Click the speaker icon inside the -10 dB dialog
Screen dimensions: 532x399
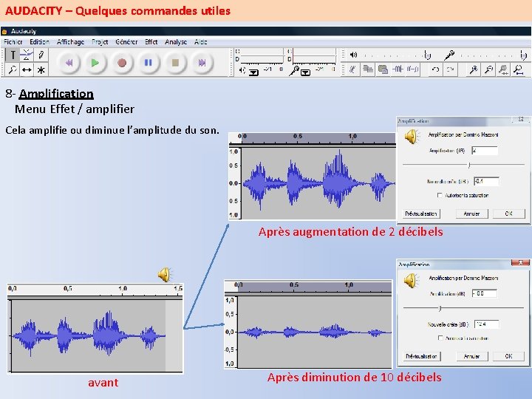[411, 280]
